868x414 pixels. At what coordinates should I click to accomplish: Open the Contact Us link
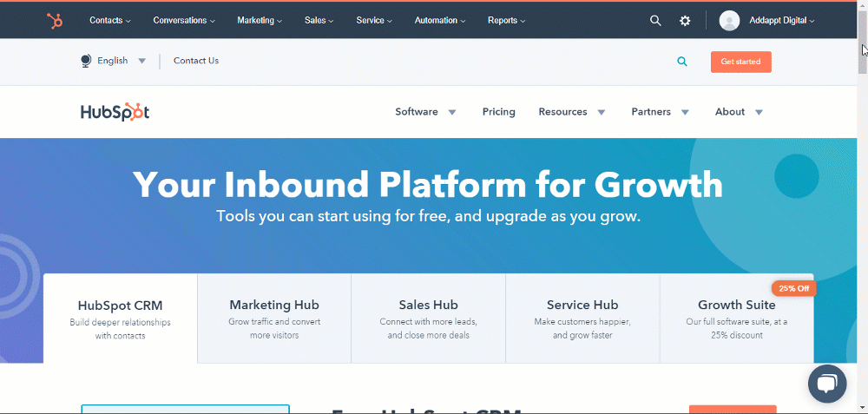(196, 61)
